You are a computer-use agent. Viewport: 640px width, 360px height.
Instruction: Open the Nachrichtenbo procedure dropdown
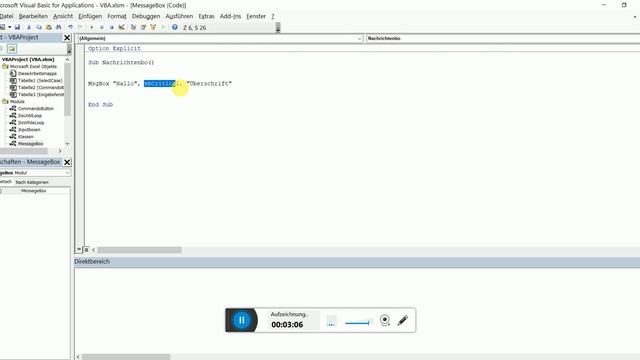[x=502, y=38]
